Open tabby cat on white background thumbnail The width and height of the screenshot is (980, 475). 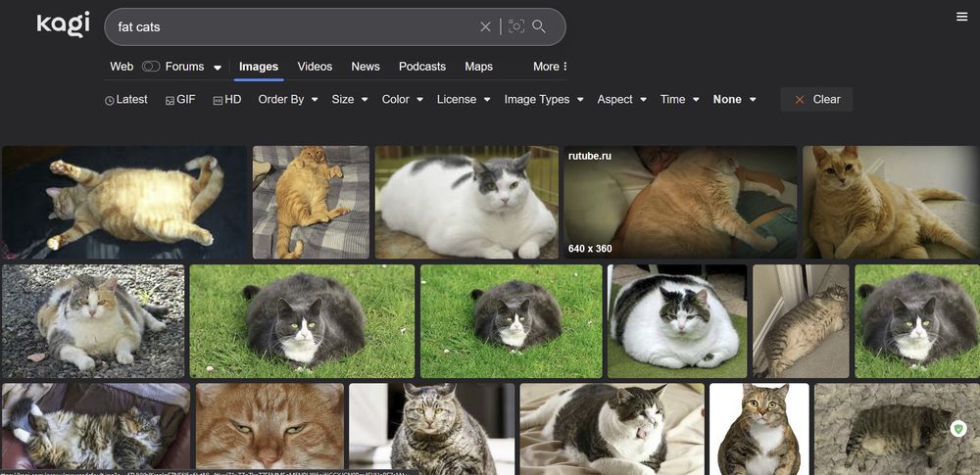[x=759, y=429]
